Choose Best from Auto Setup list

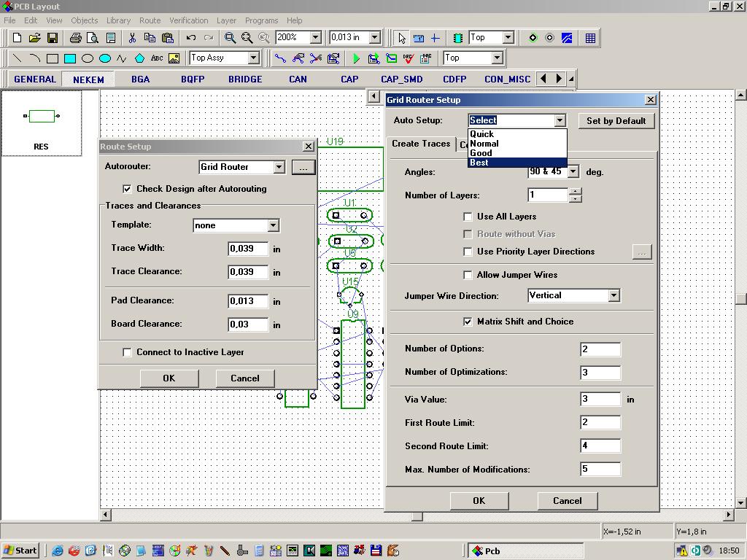[517, 163]
